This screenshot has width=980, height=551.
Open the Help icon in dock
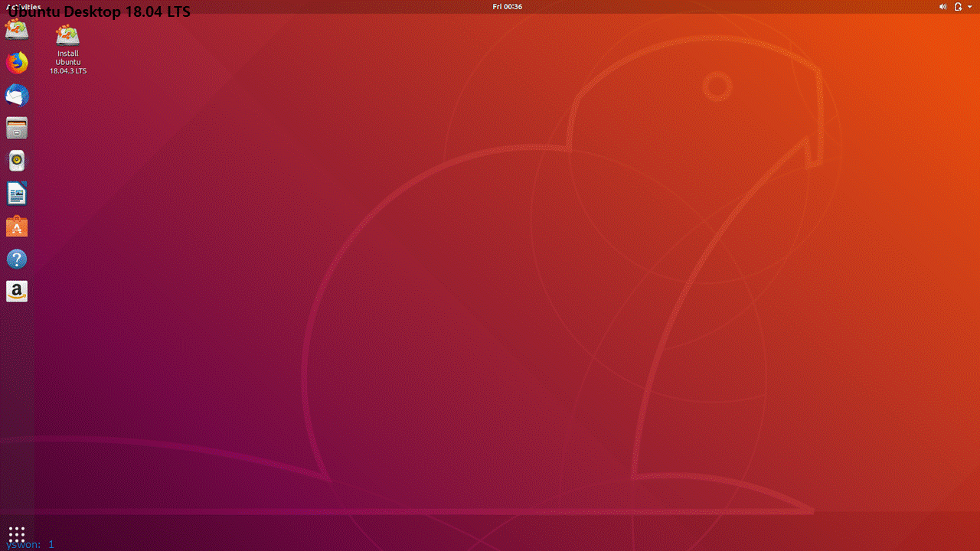click(17, 259)
